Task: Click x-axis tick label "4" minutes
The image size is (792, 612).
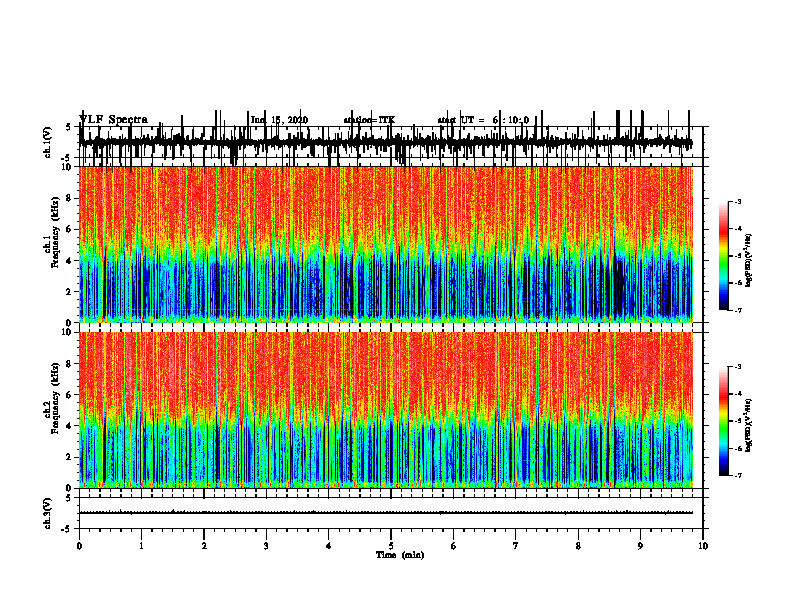Action: pos(329,546)
